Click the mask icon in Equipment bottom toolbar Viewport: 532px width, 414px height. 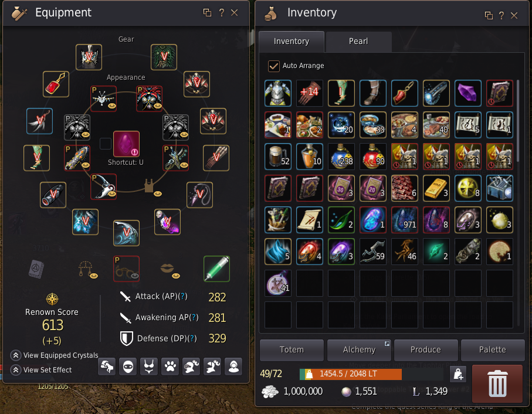[x=128, y=367]
